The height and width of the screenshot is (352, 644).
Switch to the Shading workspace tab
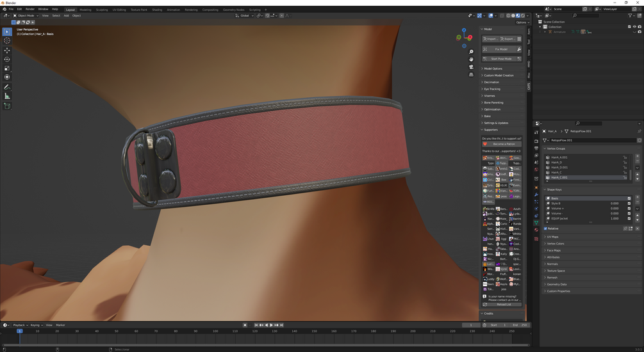(157, 10)
